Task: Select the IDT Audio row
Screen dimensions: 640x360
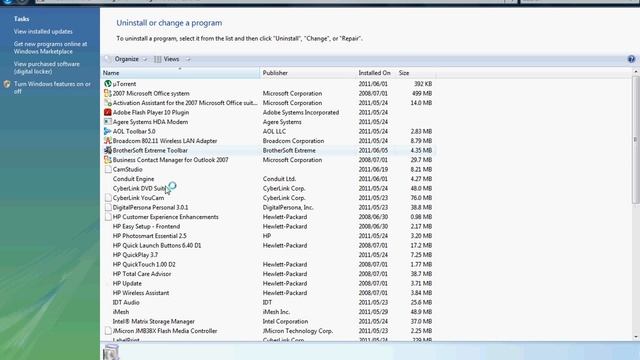Action: tap(269, 302)
